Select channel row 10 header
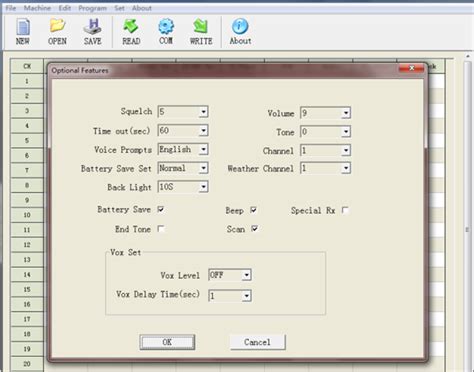 click(x=27, y=215)
